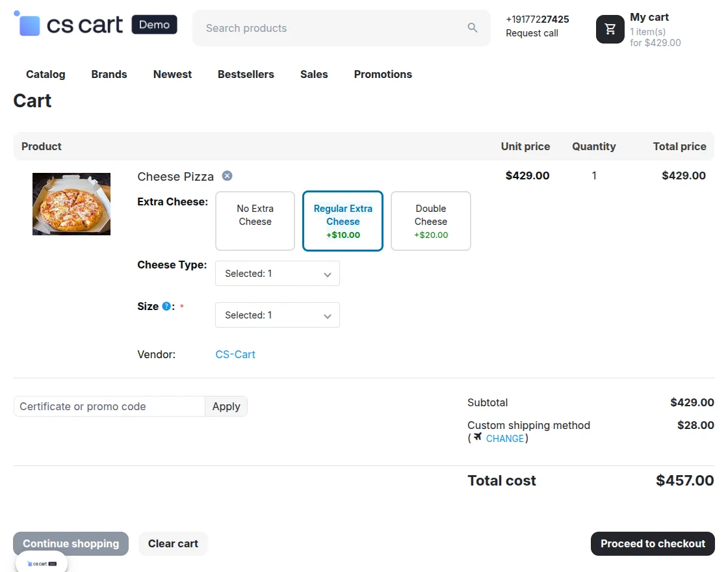Image resolution: width=728 pixels, height=572 pixels.
Task: Open the Size dropdown
Action: pyautogui.click(x=277, y=315)
